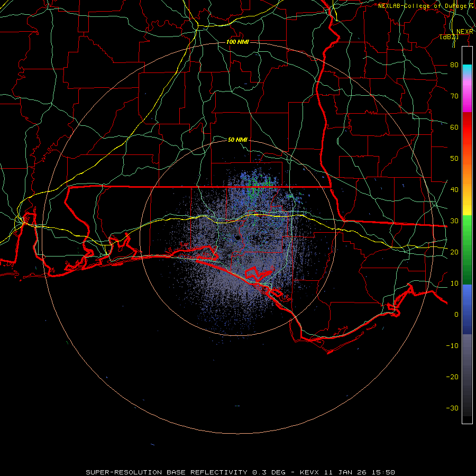
Task: Click the 50 NMI range ring label
Action: click(237, 140)
